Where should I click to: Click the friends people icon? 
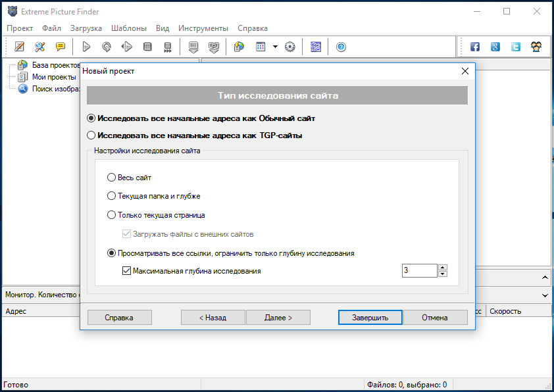tap(536, 47)
